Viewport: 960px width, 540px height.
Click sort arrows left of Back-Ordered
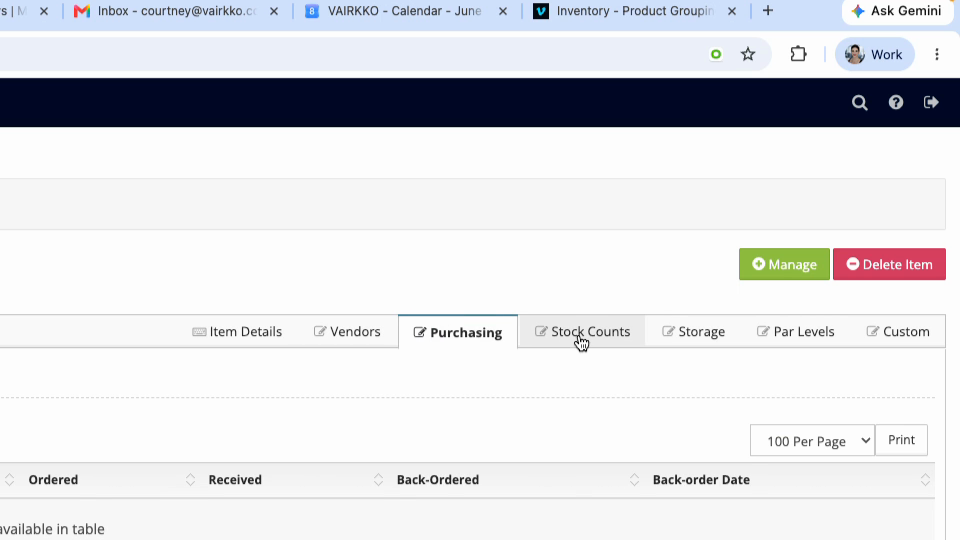378,480
